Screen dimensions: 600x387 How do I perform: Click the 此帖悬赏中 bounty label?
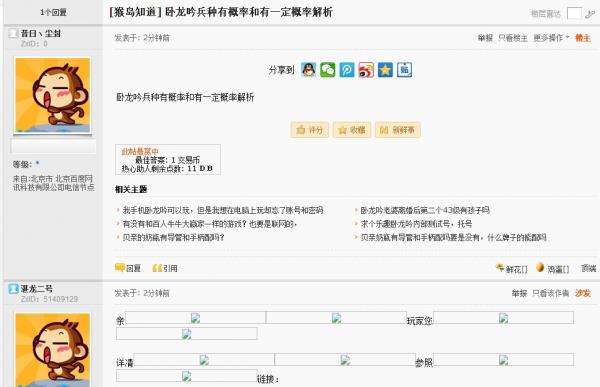140,151
